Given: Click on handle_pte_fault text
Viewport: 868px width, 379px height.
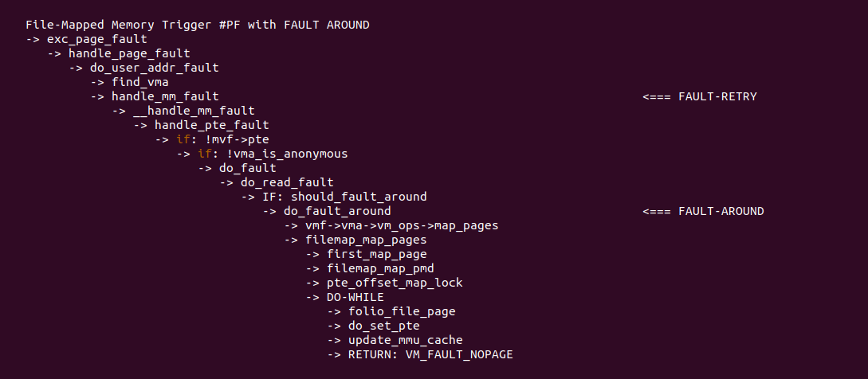Looking at the screenshot, I should click(x=211, y=126).
